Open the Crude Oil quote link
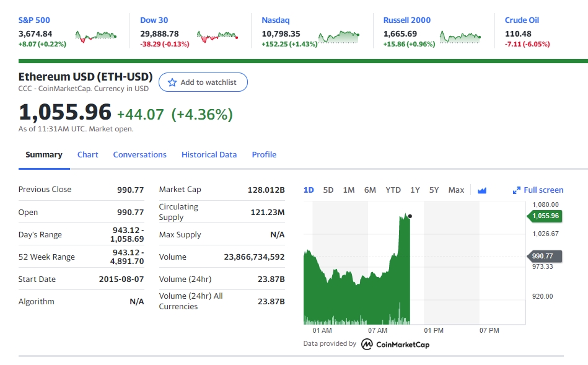Screen dimensions: 588x365 [x=522, y=20]
